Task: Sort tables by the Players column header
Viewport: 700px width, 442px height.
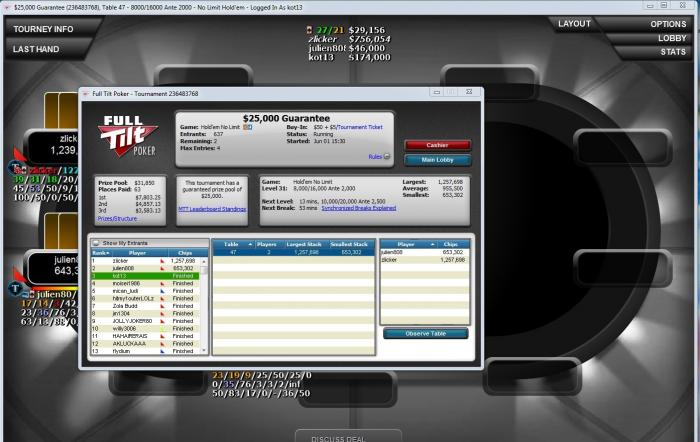Action: click(x=267, y=244)
